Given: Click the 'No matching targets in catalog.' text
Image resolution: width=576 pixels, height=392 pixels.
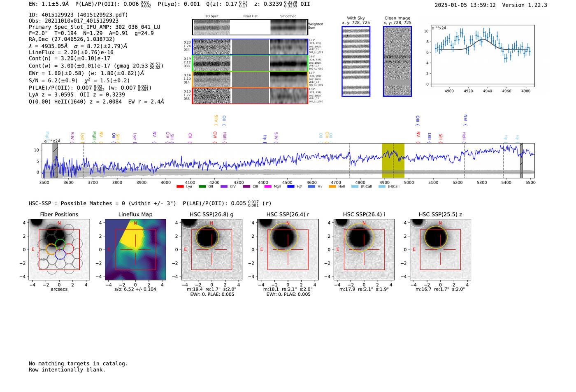Looking at the screenshot, I should click(78, 364).
